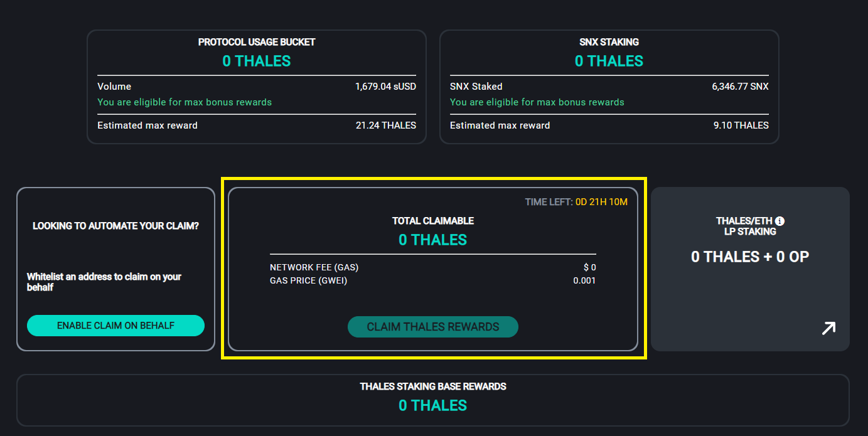This screenshot has height=436, width=868.
Task: Click the 'Looking to automate your claim?' heading
Action: point(115,226)
